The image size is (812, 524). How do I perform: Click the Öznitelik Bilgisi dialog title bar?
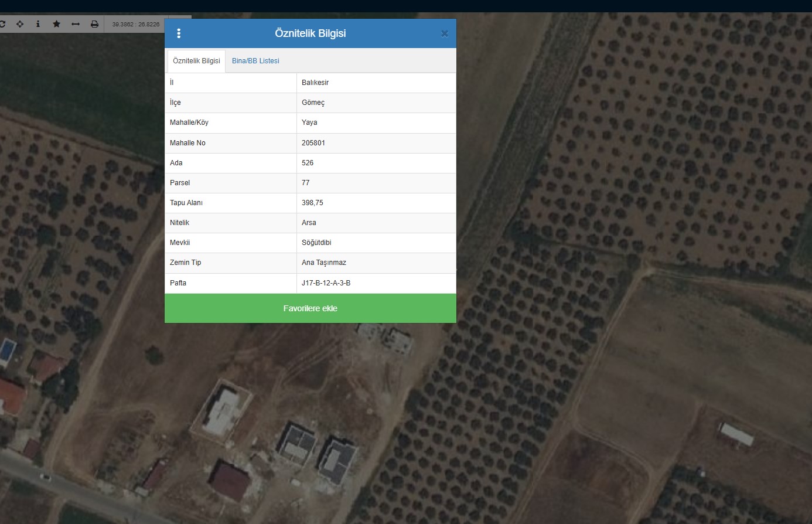[x=310, y=33]
